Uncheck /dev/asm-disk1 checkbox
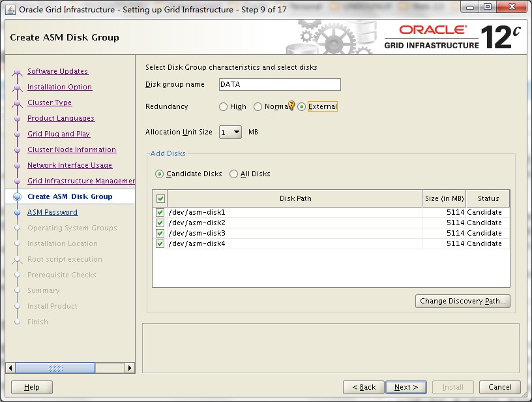The height and width of the screenshot is (402, 532). coord(160,213)
